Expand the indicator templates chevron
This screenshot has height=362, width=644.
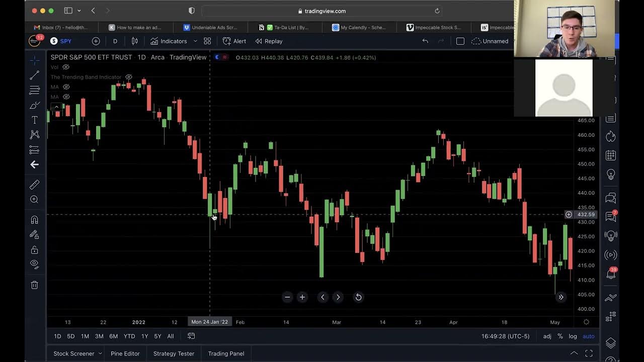(x=195, y=41)
